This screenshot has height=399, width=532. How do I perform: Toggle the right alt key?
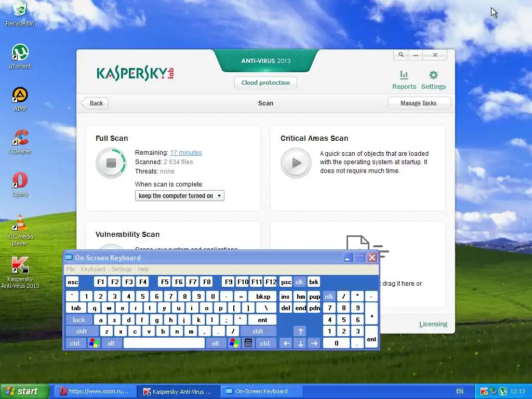[x=216, y=343]
